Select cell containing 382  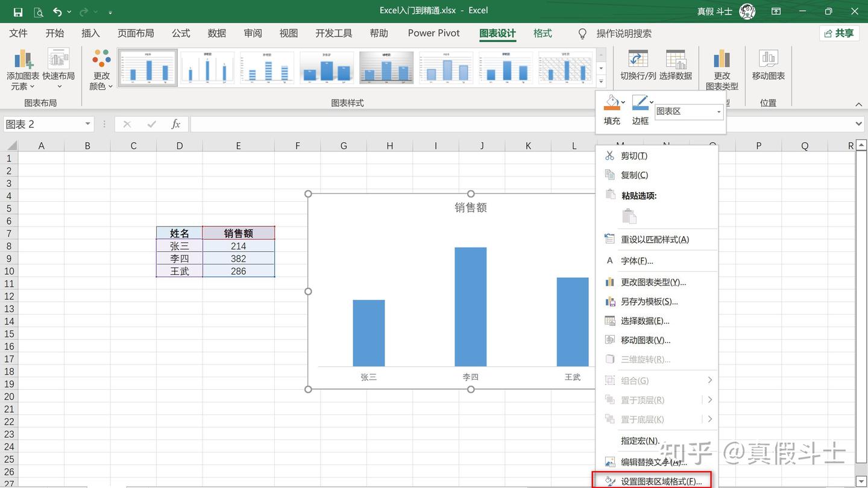pyautogui.click(x=239, y=258)
